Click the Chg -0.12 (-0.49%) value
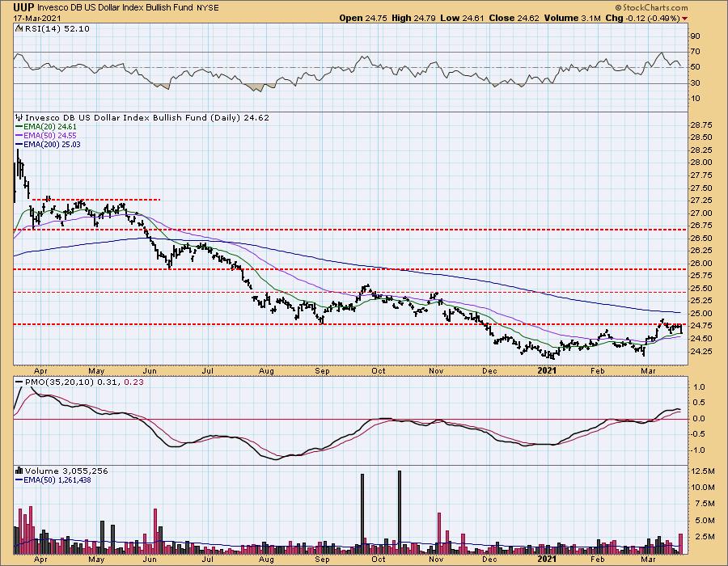Viewport: 728px width, 566px height. [642, 18]
